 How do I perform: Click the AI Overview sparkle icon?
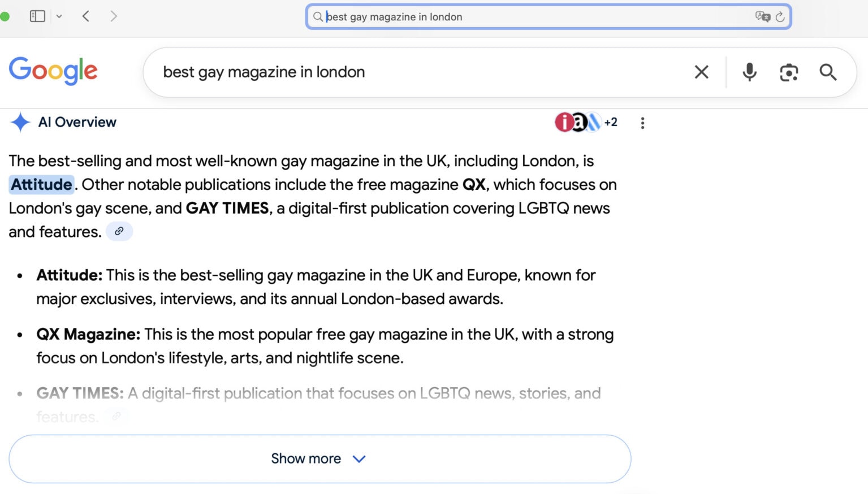[20, 122]
